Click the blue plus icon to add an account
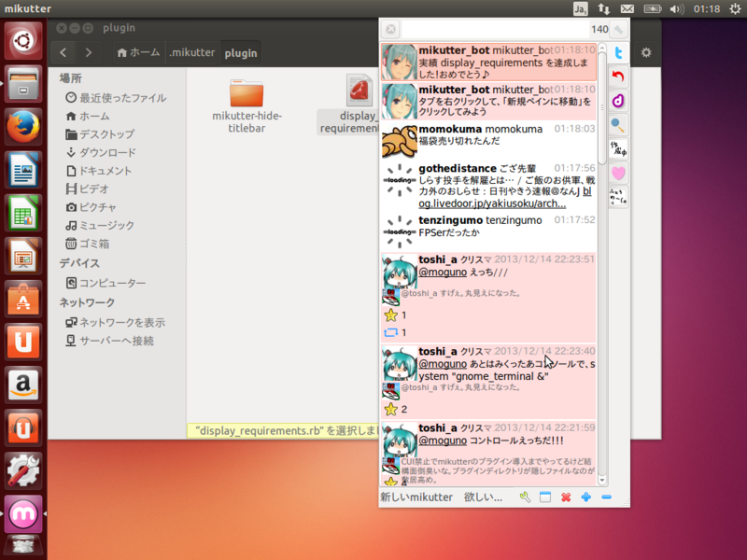This screenshot has height=560, width=747. click(x=587, y=497)
